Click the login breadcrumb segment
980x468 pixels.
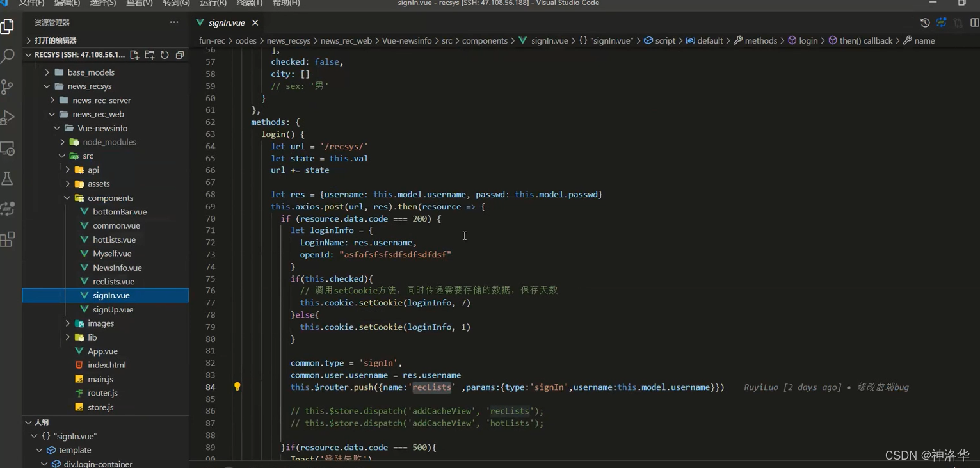point(808,40)
